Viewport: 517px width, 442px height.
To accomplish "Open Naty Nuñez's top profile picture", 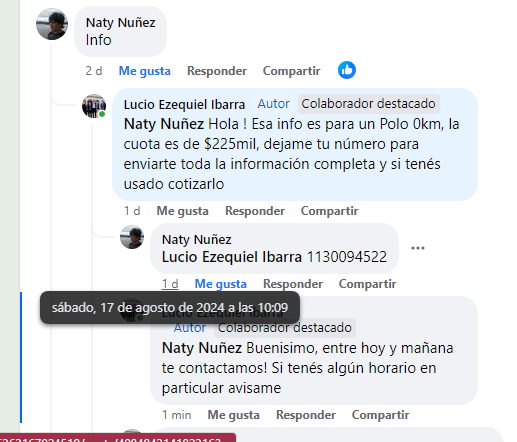I will [52, 24].
